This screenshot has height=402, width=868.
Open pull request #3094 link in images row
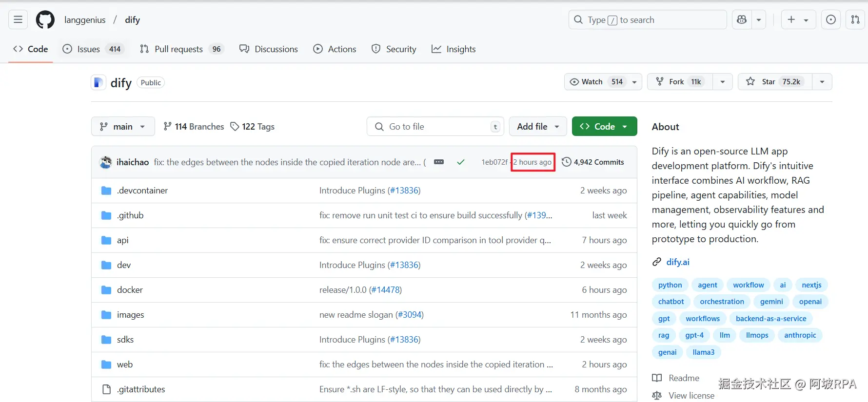coord(410,315)
